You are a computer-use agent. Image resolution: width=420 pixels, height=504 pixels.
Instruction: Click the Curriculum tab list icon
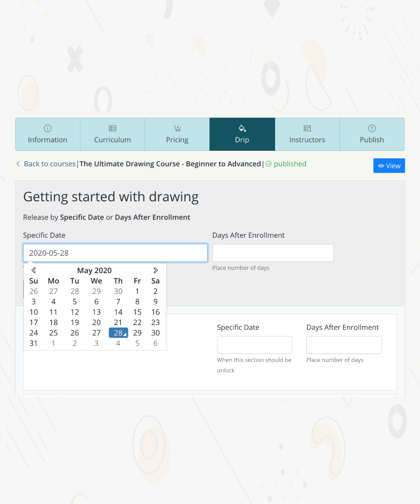point(113,128)
